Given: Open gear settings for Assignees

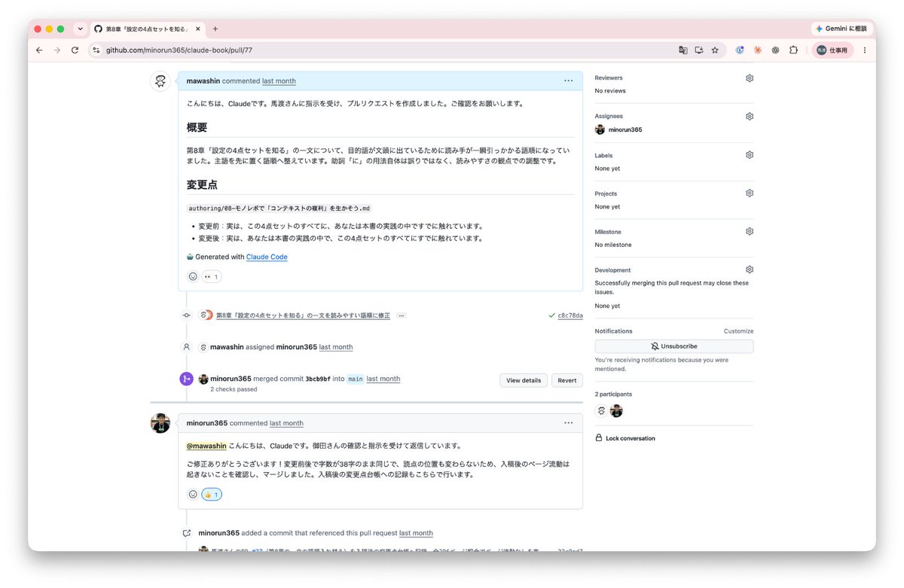Looking at the screenshot, I should coord(750,117).
